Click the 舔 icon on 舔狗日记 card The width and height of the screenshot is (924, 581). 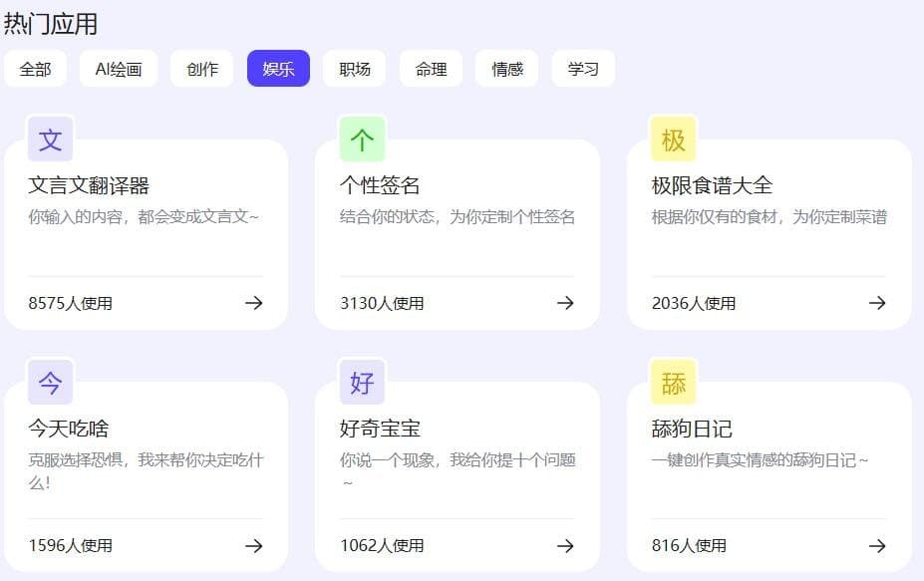pyautogui.click(x=674, y=383)
